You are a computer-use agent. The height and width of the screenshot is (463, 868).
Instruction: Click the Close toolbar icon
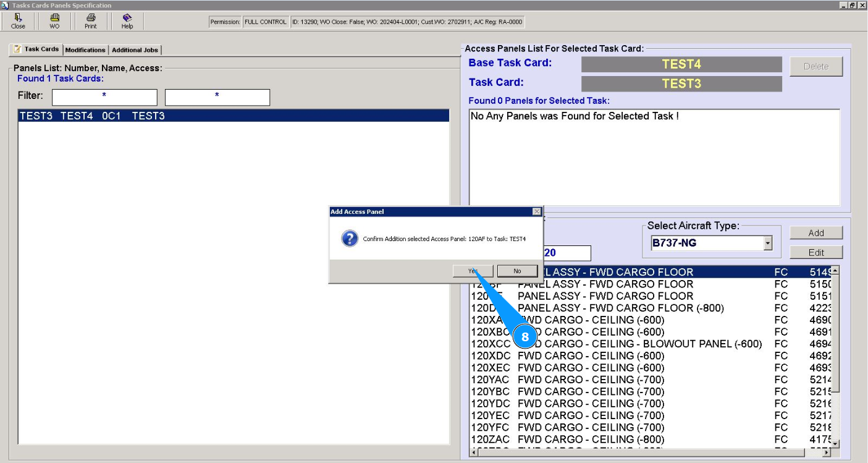19,21
